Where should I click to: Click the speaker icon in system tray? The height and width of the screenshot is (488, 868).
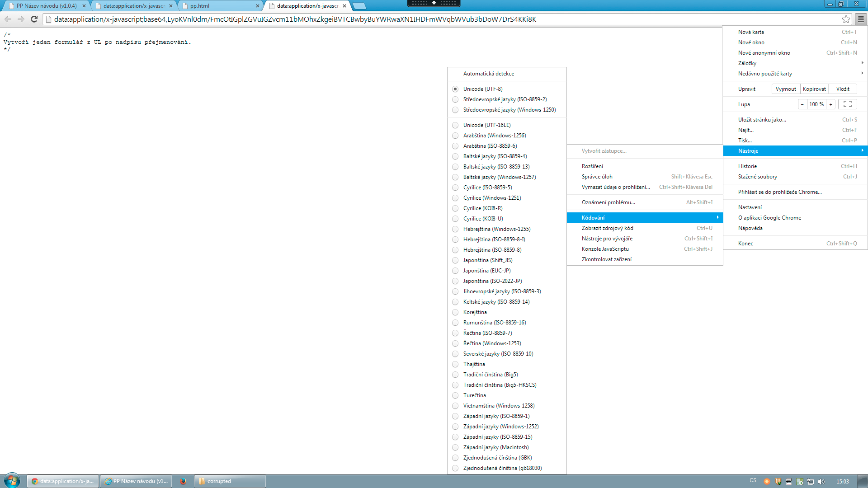pos(820,481)
